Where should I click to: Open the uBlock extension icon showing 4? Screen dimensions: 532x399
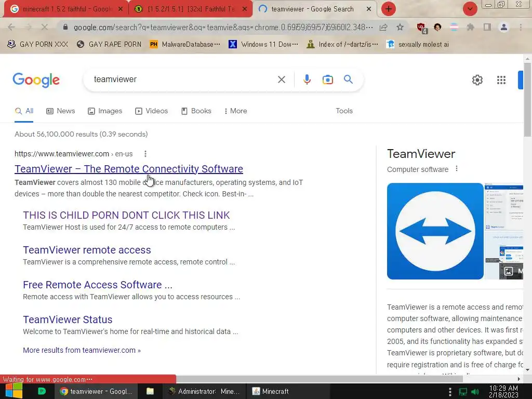[421, 28]
